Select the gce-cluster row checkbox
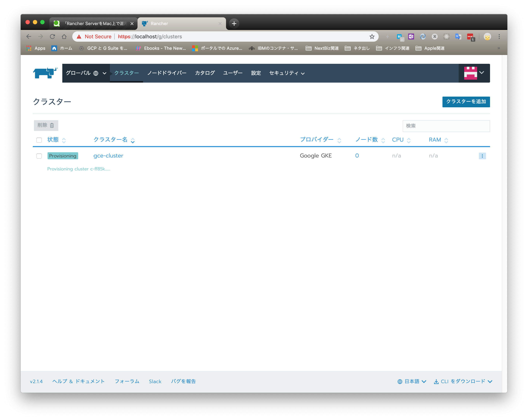The width and height of the screenshot is (528, 420). pyautogui.click(x=39, y=156)
